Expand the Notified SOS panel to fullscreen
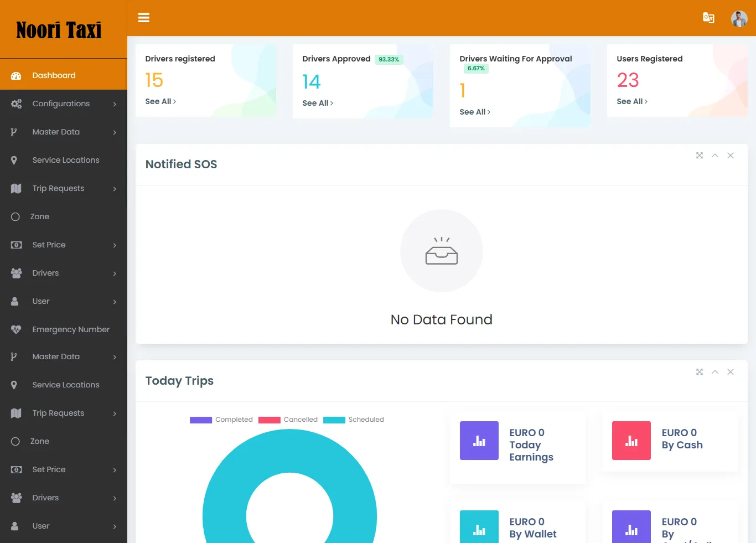This screenshot has width=756, height=543. coord(699,156)
